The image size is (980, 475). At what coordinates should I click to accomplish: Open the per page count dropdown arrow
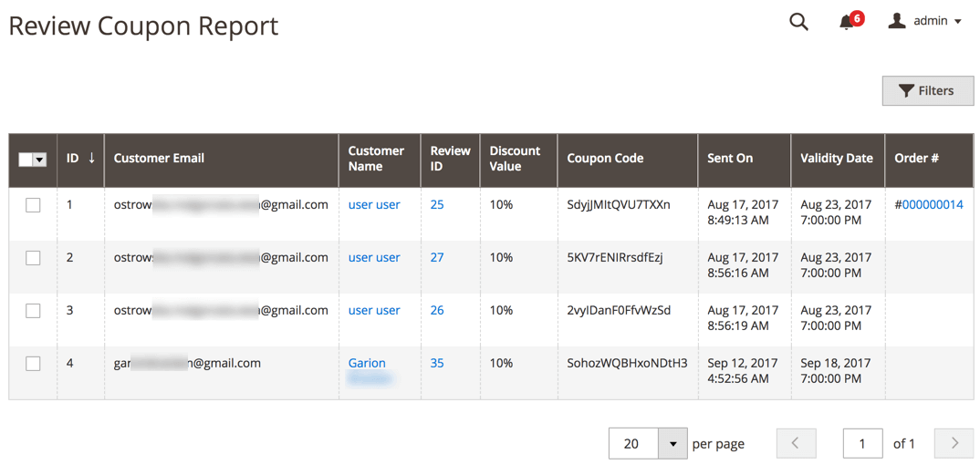tap(672, 444)
